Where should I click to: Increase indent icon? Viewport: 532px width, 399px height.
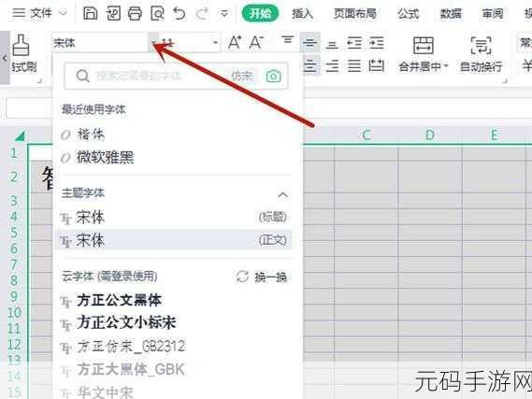[376, 43]
